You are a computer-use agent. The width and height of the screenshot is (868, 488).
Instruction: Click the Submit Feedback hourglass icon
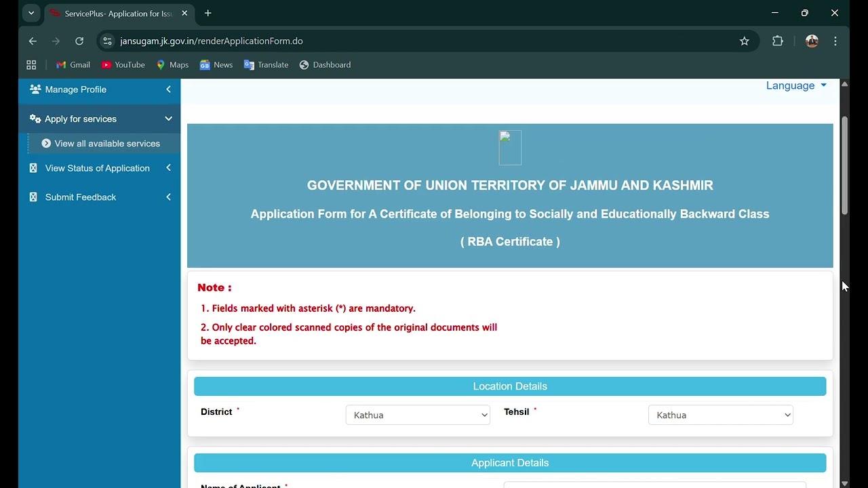point(33,197)
